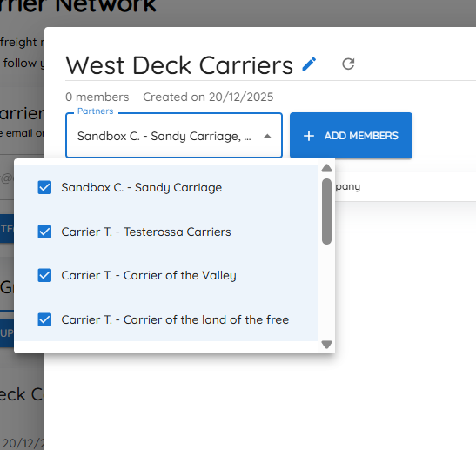
Task: Click the Created on 20/12/2025 text
Action: click(x=208, y=97)
